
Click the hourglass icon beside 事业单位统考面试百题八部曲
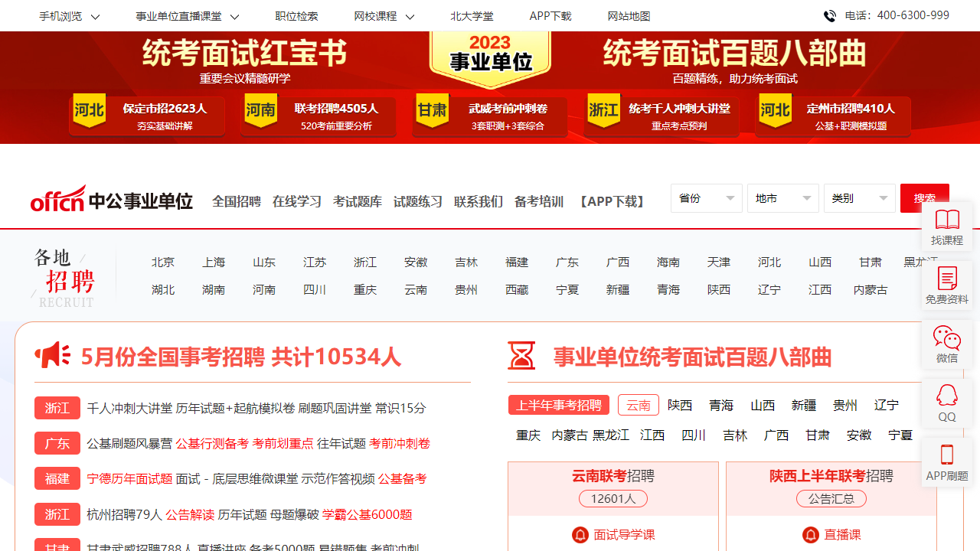point(521,356)
